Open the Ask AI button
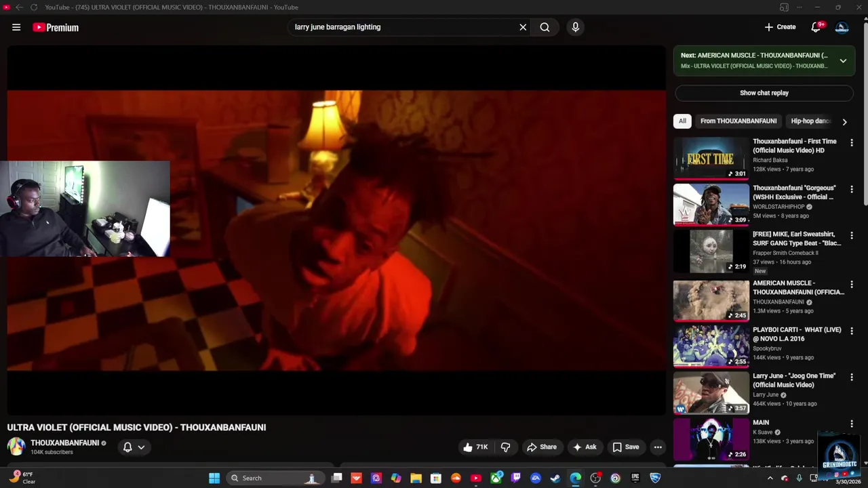The width and height of the screenshot is (868, 488). [x=584, y=447]
